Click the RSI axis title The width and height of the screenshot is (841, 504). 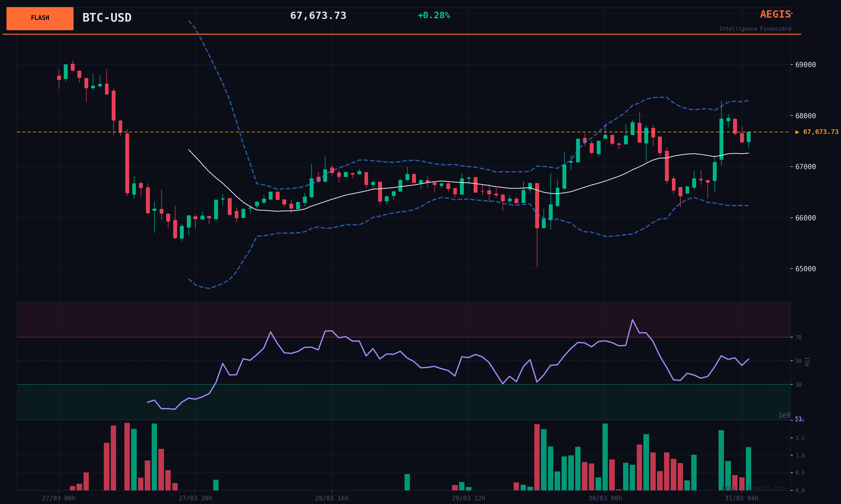(807, 361)
